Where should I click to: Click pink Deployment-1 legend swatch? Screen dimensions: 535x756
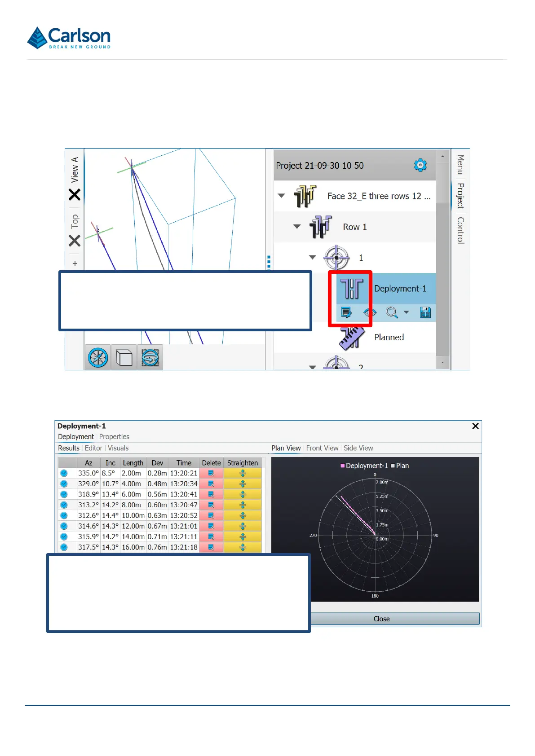(x=343, y=466)
